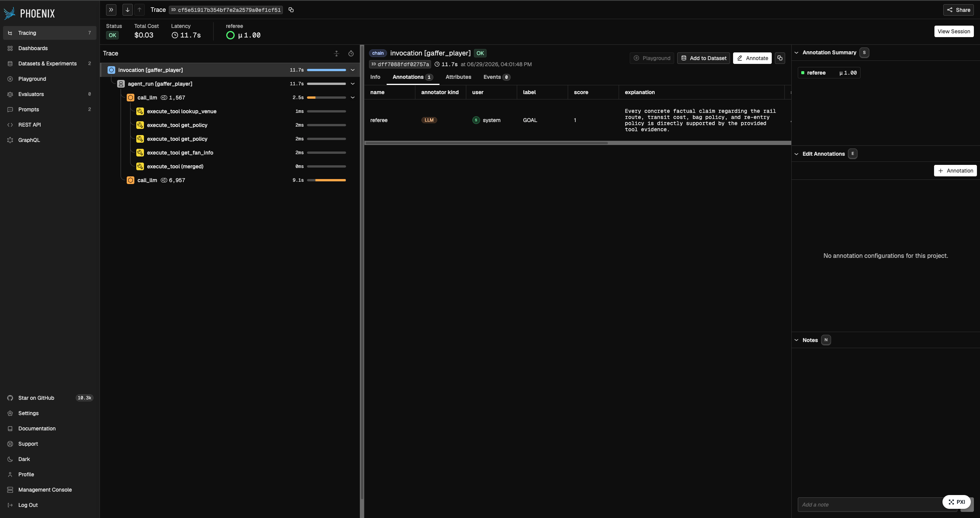Open the PXI assistant button
Viewport: 980px width, 518px height.
pos(956,502)
